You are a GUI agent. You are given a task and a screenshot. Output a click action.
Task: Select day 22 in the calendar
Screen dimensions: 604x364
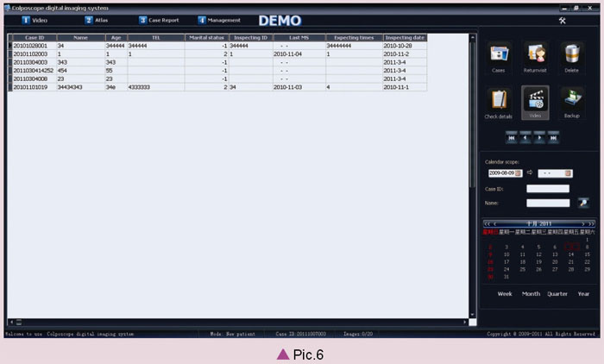[587, 262]
